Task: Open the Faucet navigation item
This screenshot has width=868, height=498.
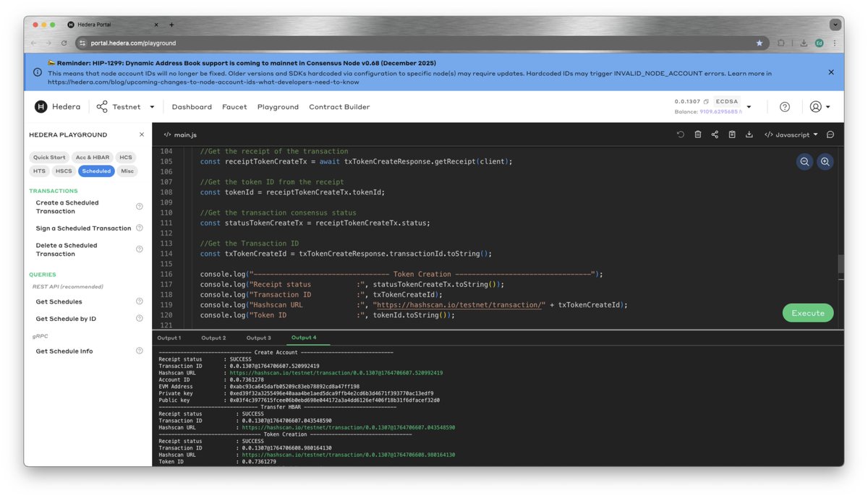Action: click(234, 107)
